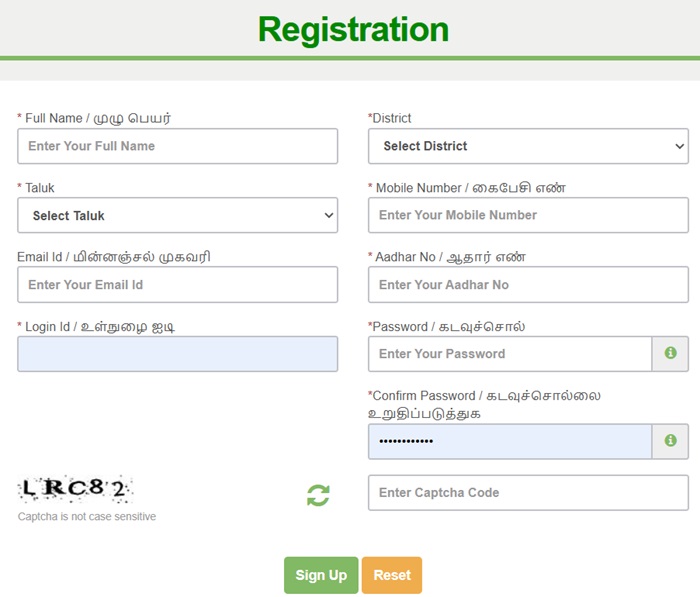Focus the Aadhar No input field
Screen dimensions: 700x597
pos(528,284)
